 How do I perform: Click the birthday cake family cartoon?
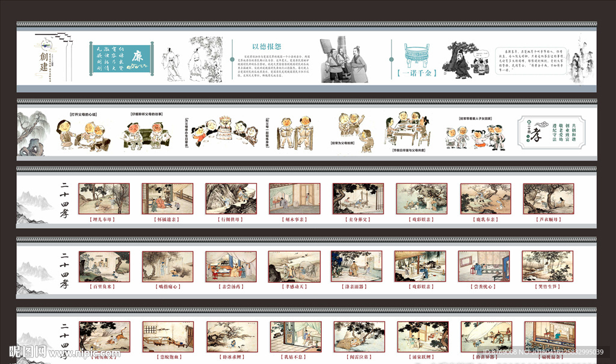[x=225, y=131]
